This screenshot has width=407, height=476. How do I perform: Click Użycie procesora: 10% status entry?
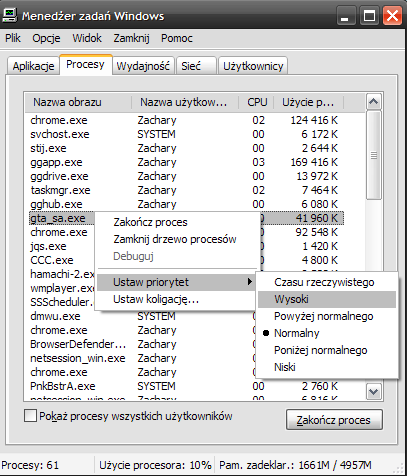(x=155, y=465)
